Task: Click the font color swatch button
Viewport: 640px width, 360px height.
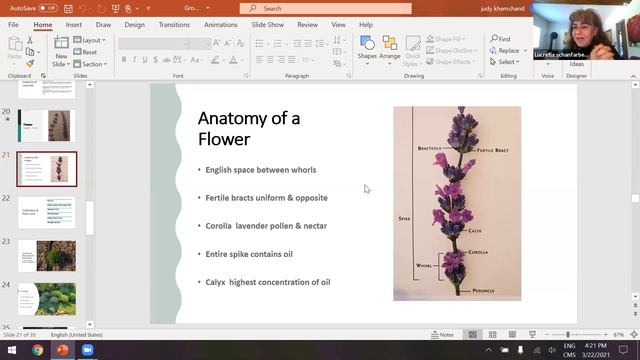Action: coord(233,60)
